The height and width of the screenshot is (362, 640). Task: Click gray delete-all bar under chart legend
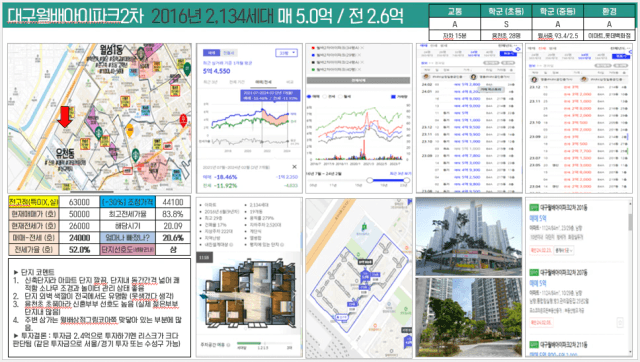pyautogui.click(x=358, y=80)
